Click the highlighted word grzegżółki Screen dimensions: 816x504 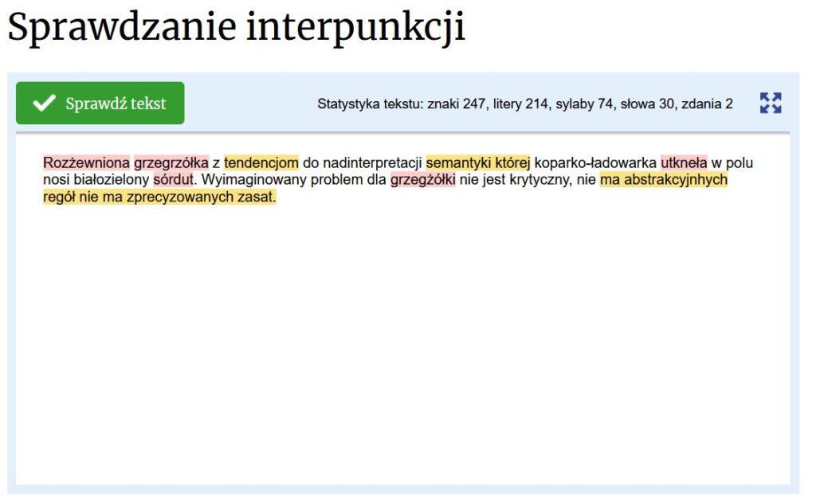pos(422,180)
